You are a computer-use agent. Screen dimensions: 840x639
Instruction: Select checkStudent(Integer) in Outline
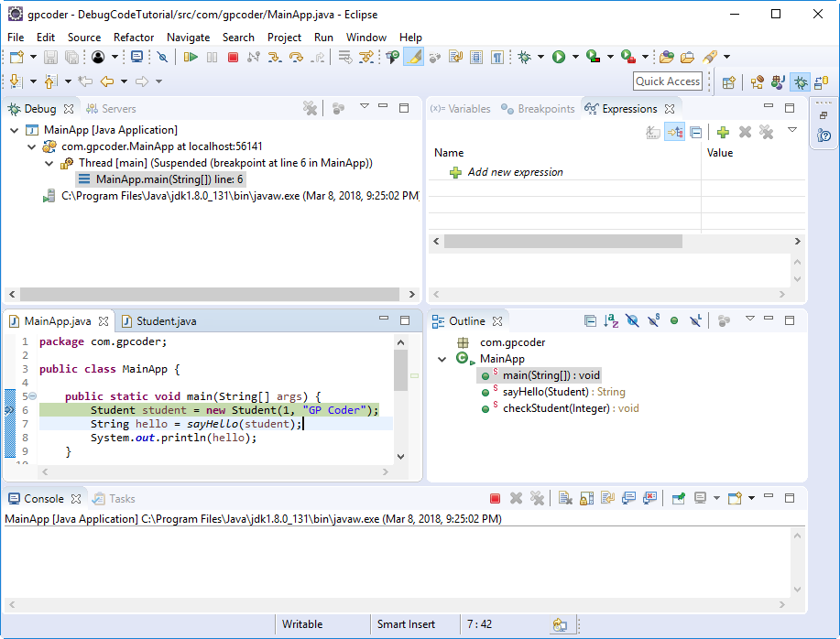point(560,408)
